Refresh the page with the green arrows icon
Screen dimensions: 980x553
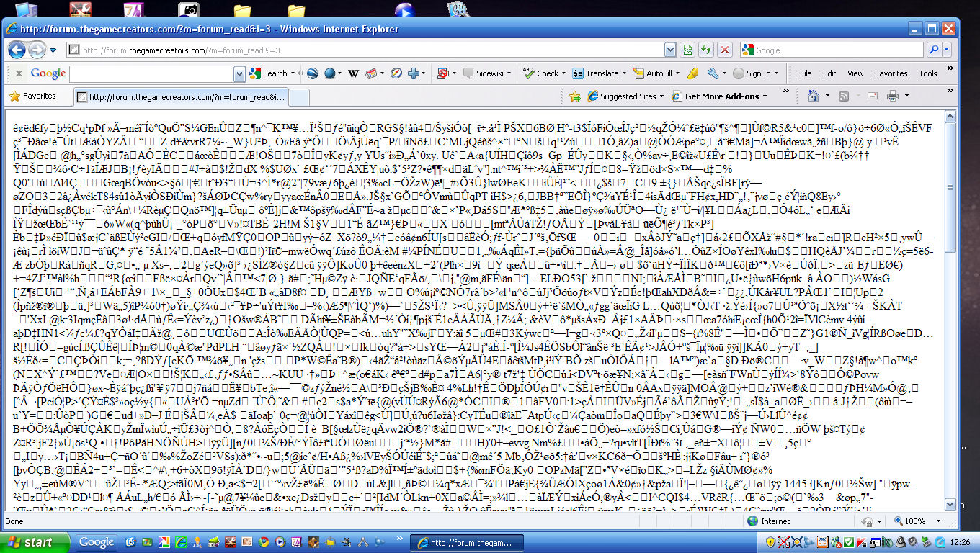(706, 50)
